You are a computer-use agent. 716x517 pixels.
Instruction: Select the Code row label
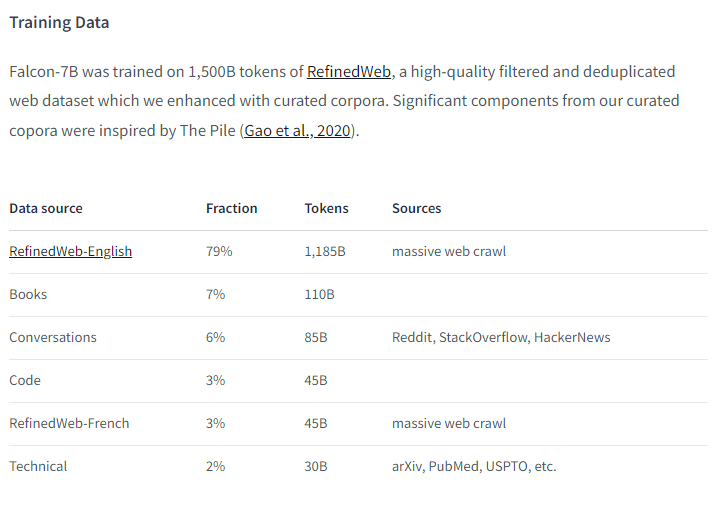[25, 380]
